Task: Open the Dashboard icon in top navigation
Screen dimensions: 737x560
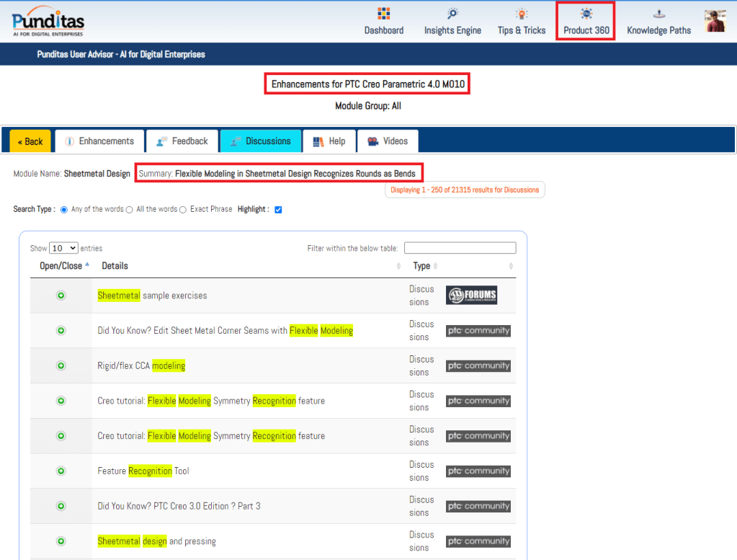Action: [383, 14]
